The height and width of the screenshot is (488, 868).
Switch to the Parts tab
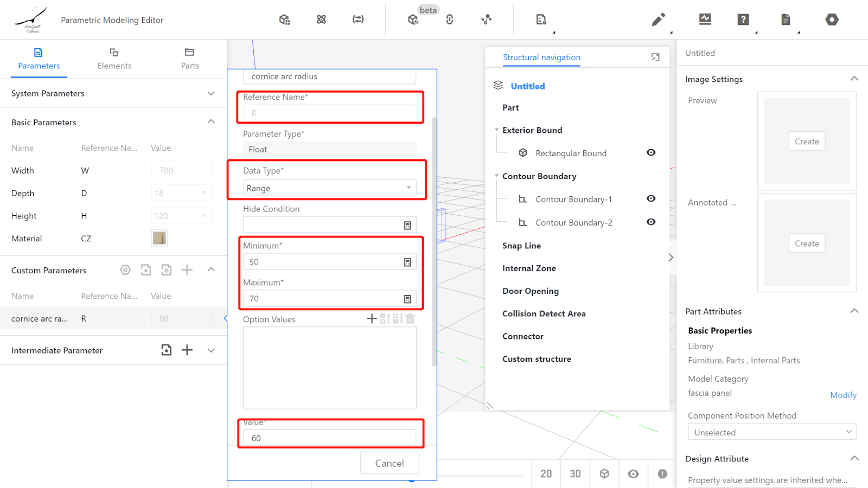pos(189,59)
